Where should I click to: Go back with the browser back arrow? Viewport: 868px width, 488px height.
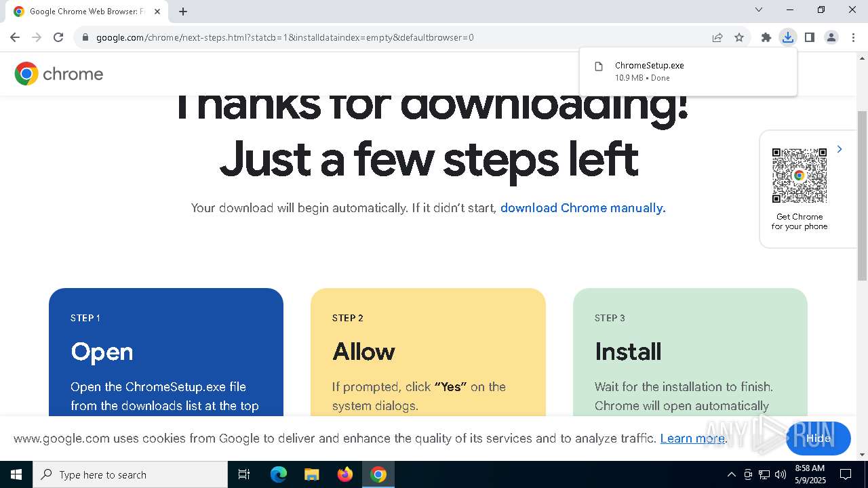point(15,37)
